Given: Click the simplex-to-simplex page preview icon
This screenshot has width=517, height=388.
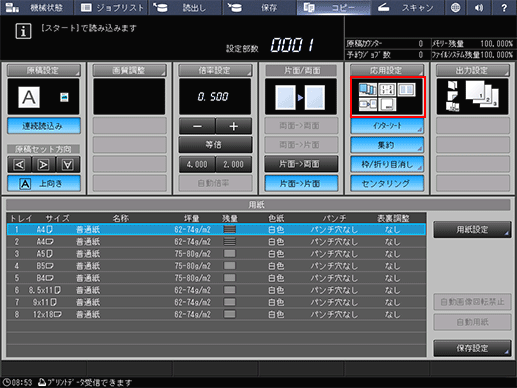Looking at the screenshot, I should [x=300, y=97].
